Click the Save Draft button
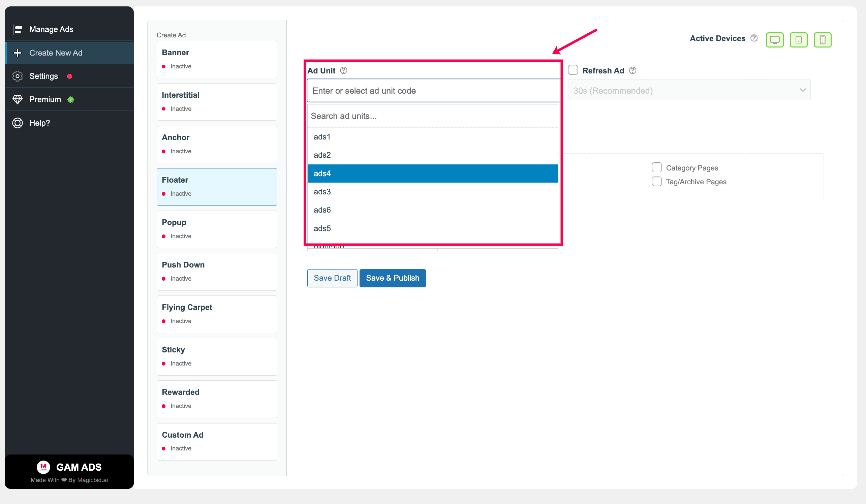 332,278
